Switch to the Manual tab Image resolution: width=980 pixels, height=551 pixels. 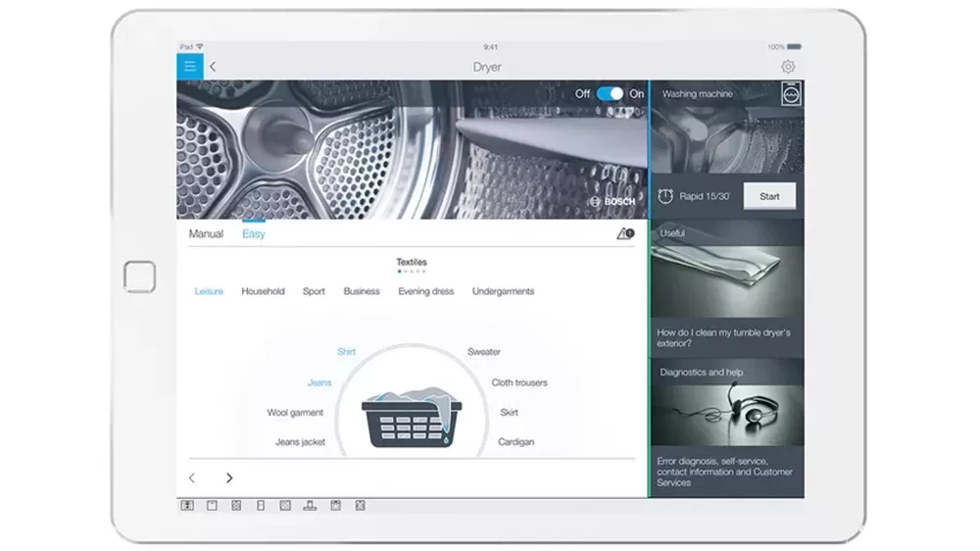tap(206, 233)
